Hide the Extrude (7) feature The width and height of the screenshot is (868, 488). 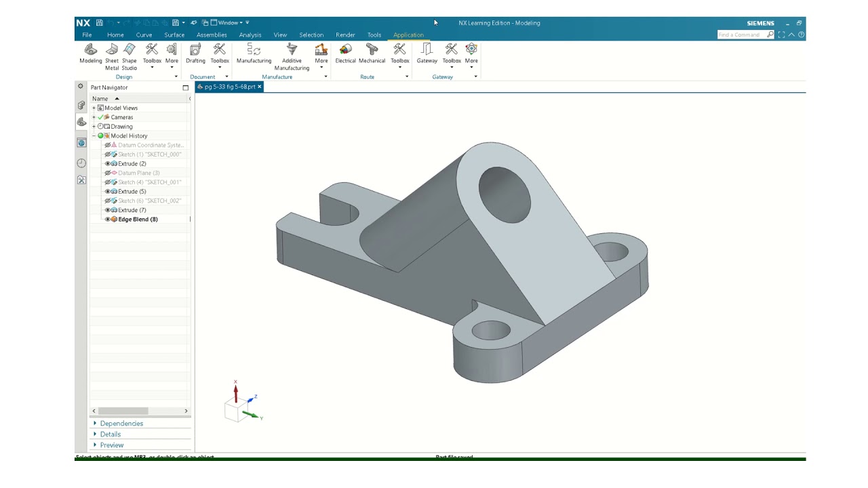[107, 210]
